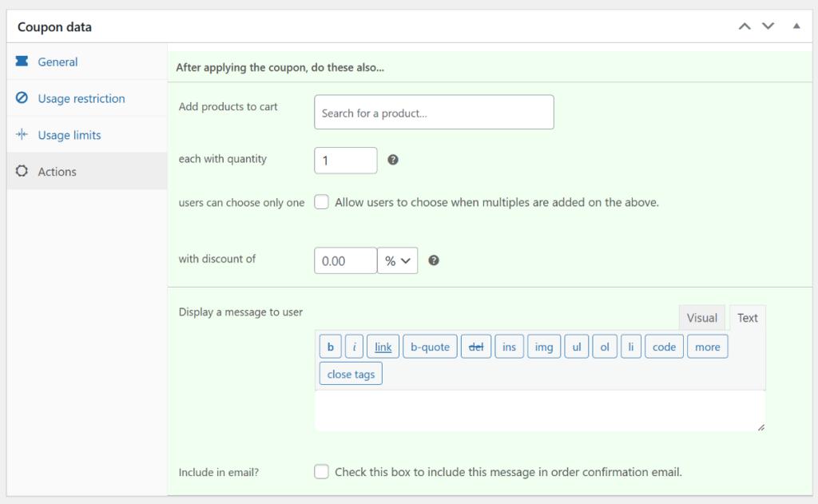Select the Text editor tab
The image size is (818, 504).
748,317
